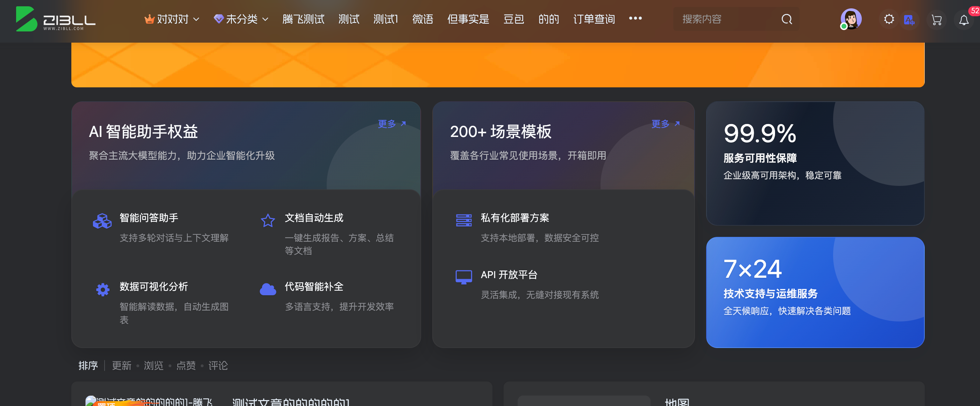Click the AI 智能助手权益 heading
Viewport: 980px width, 406px height.
[x=143, y=131]
